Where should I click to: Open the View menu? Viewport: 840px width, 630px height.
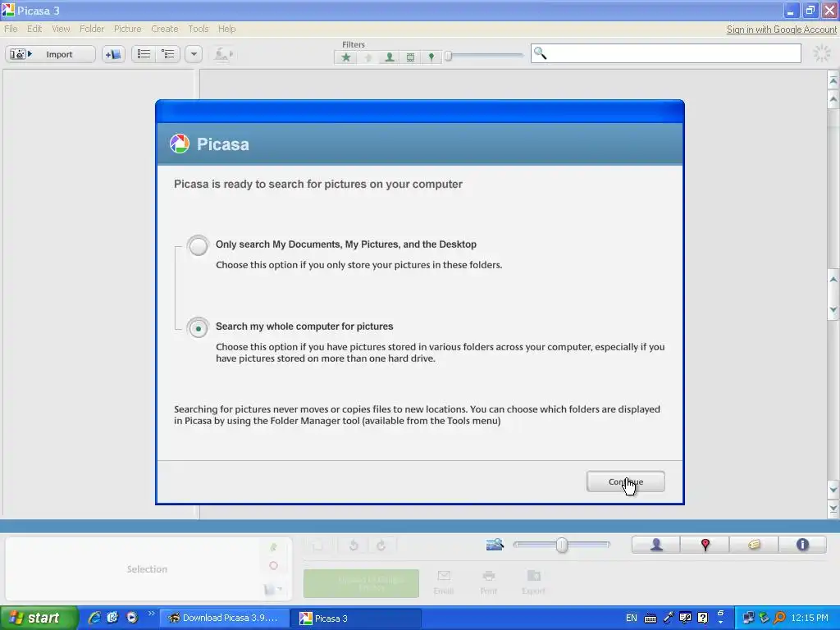click(61, 29)
